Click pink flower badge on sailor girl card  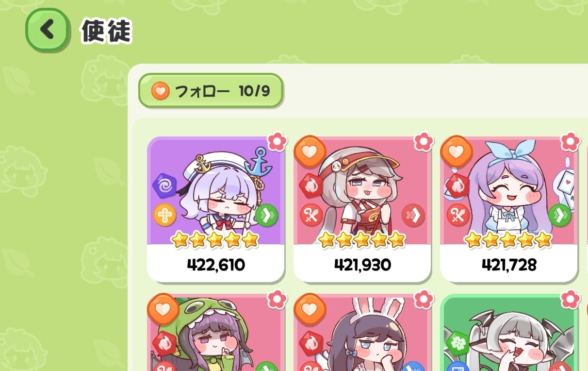coord(278,141)
